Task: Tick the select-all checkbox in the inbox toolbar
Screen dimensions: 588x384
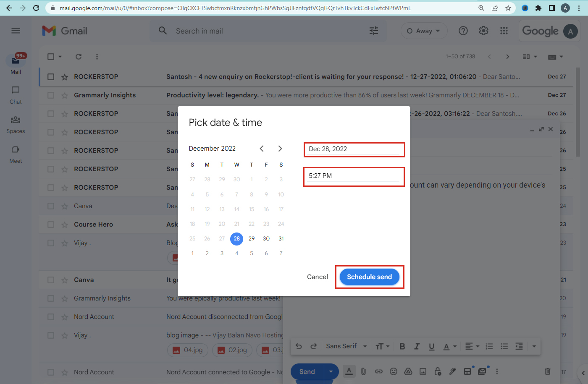Action: point(51,57)
